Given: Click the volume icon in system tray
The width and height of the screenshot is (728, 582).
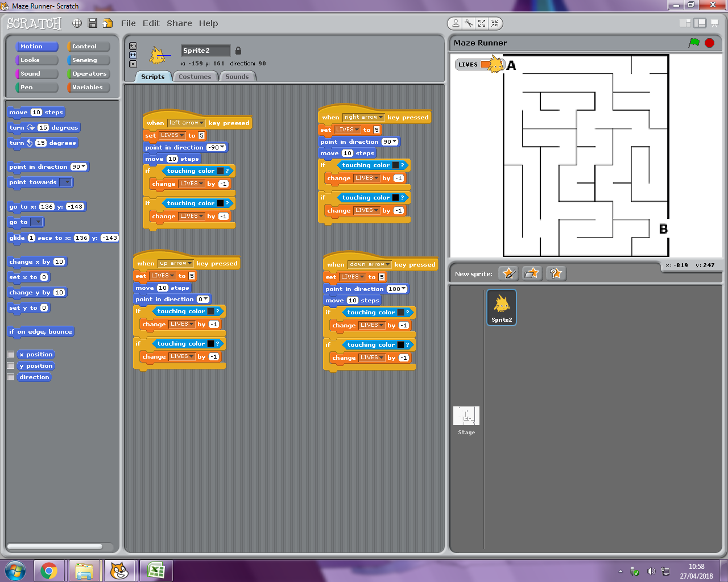Looking at the screenshot, I should click(651, 571).
